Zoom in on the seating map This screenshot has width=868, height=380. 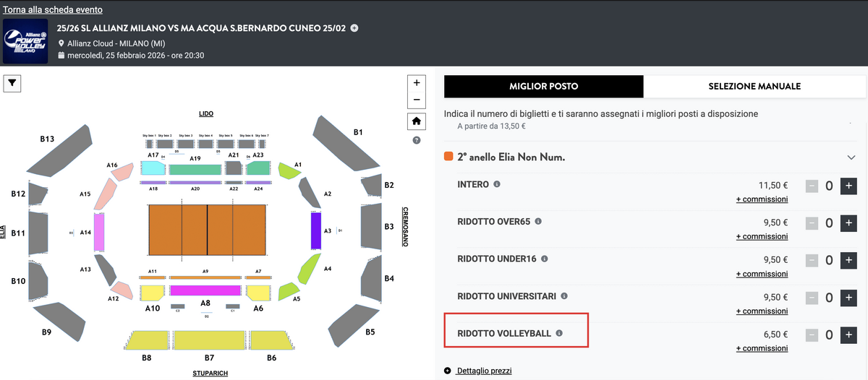[417, 83]
